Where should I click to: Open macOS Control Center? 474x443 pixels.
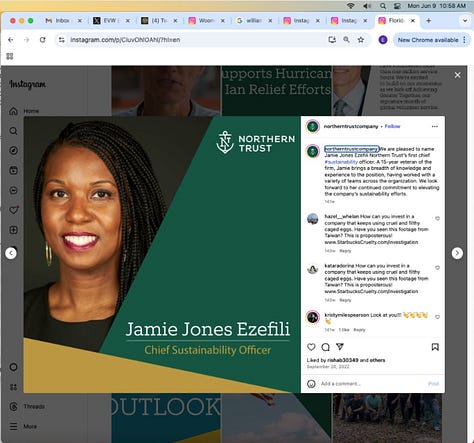[397, 6]
